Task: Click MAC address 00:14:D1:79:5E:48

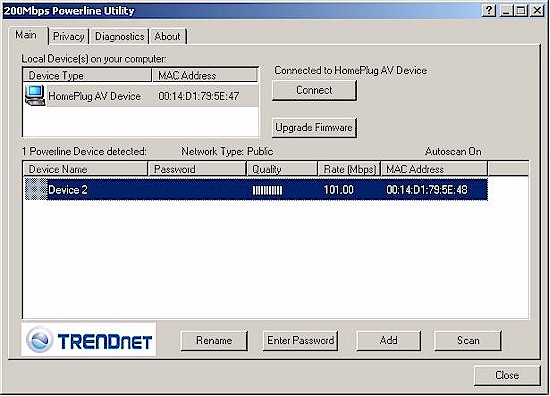Action: [x=427, y=190]
